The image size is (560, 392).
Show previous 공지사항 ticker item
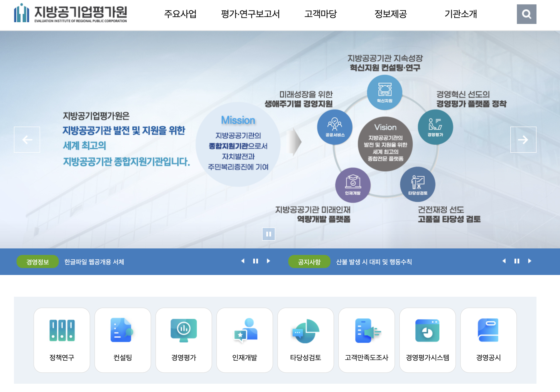pyautogui.click(x=504, y=261)
